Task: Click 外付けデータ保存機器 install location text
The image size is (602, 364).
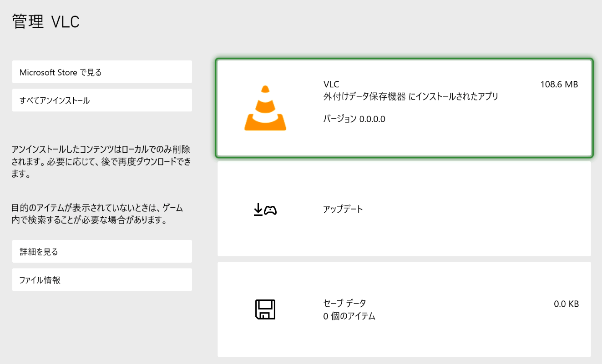Action: point(411,97)
